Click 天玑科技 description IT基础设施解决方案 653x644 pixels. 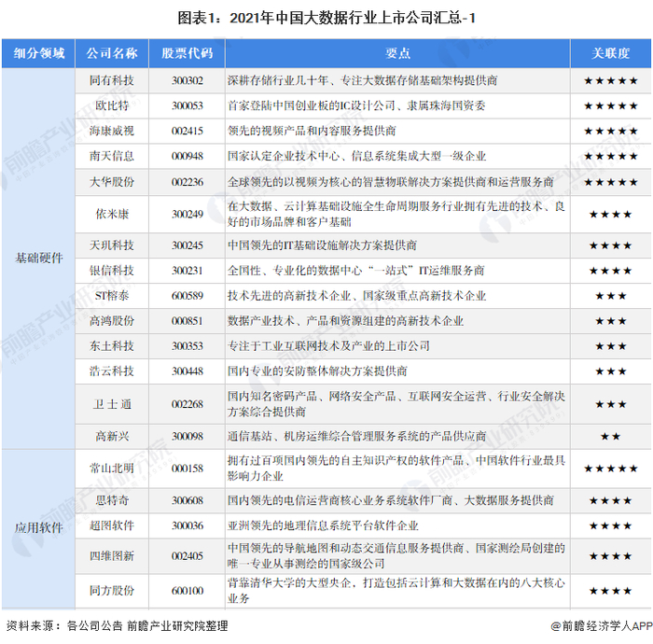click(322, 245)
